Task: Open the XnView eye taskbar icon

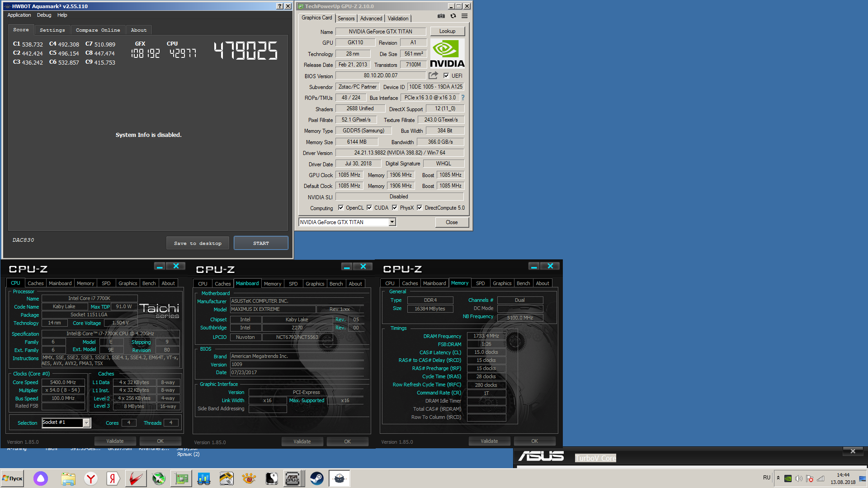Action: 249,479
